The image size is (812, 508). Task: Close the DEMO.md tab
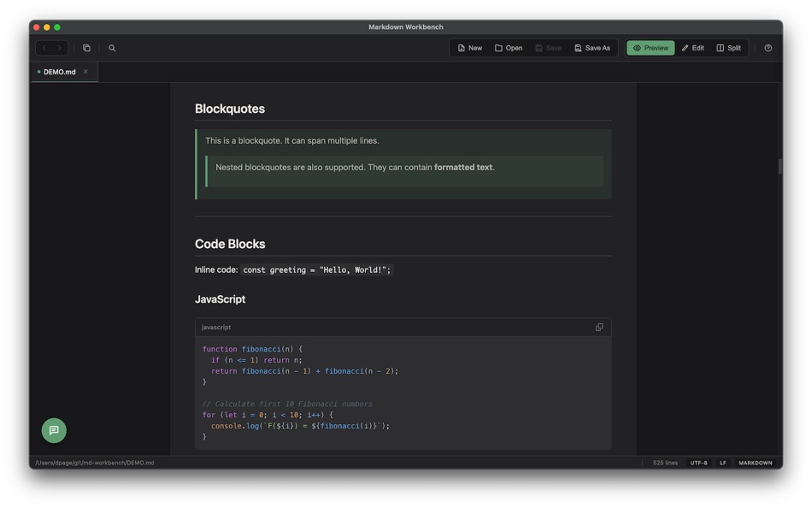[x=85, y=72]
